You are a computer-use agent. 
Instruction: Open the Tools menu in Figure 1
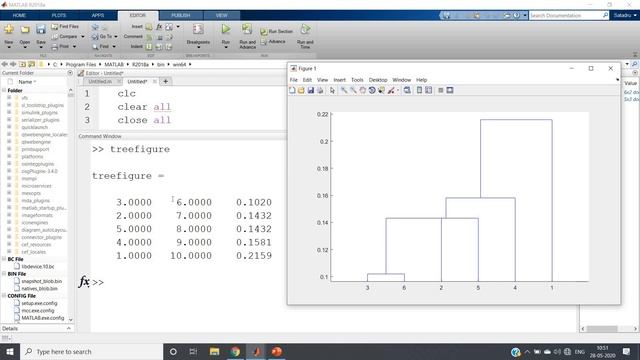(357, 80)
